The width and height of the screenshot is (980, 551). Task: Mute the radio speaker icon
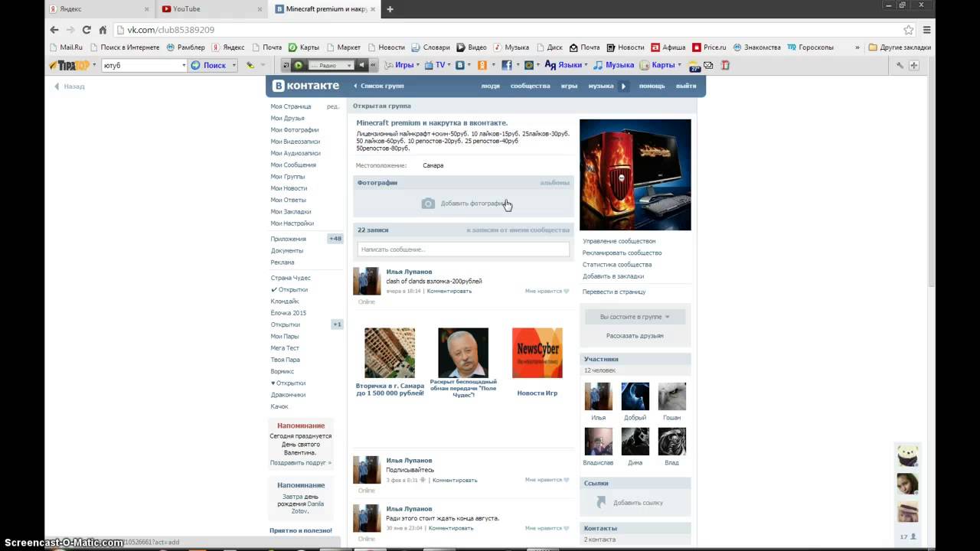pos(362,65)
